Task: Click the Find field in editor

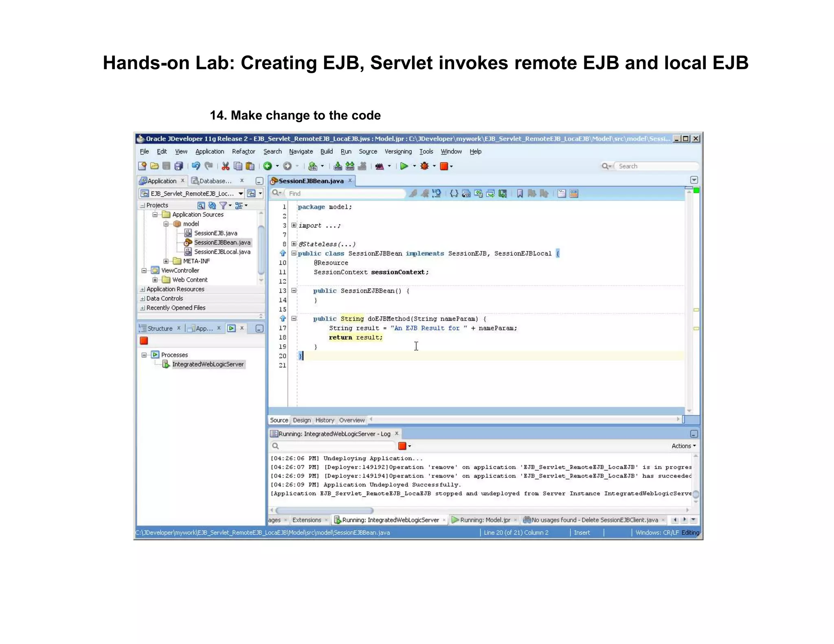Action: coord(345,194)
